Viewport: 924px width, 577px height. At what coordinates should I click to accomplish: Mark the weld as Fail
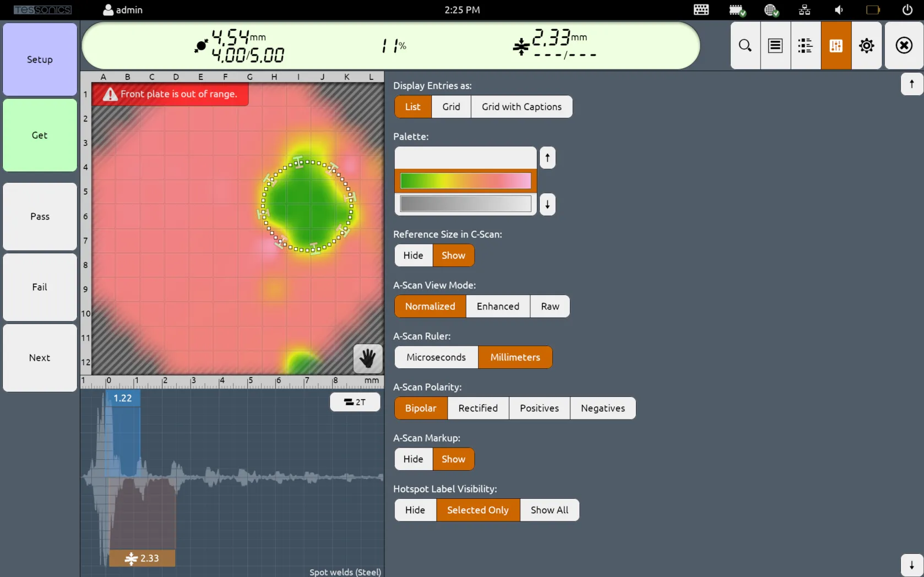pyautogui.click(x=40, y=287)
